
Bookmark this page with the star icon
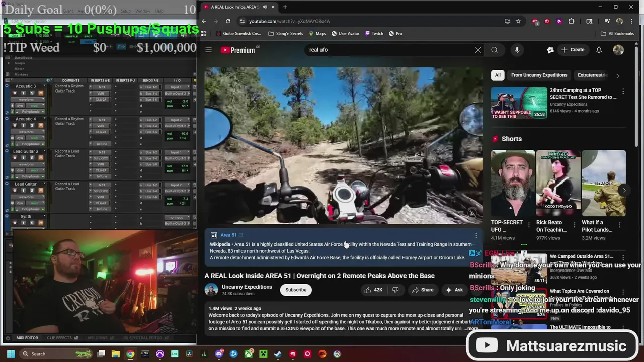(518, 21)
